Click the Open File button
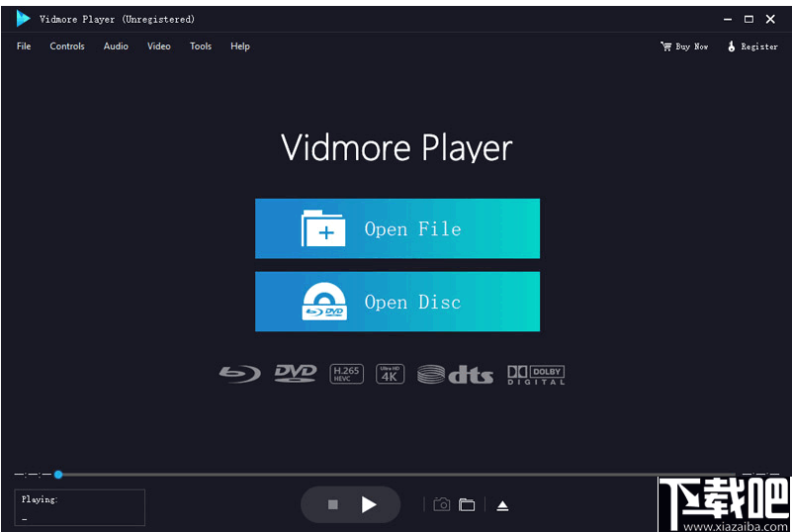 (x=397, y=228)
